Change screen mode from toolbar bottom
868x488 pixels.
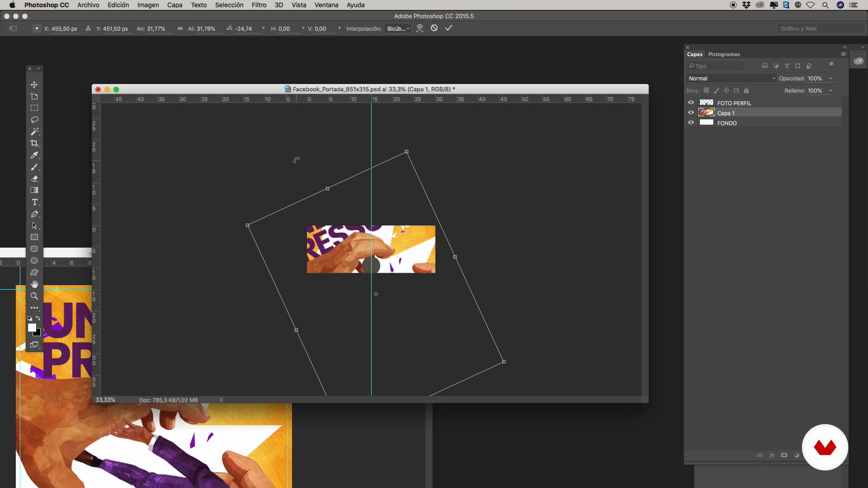(34, 345)
